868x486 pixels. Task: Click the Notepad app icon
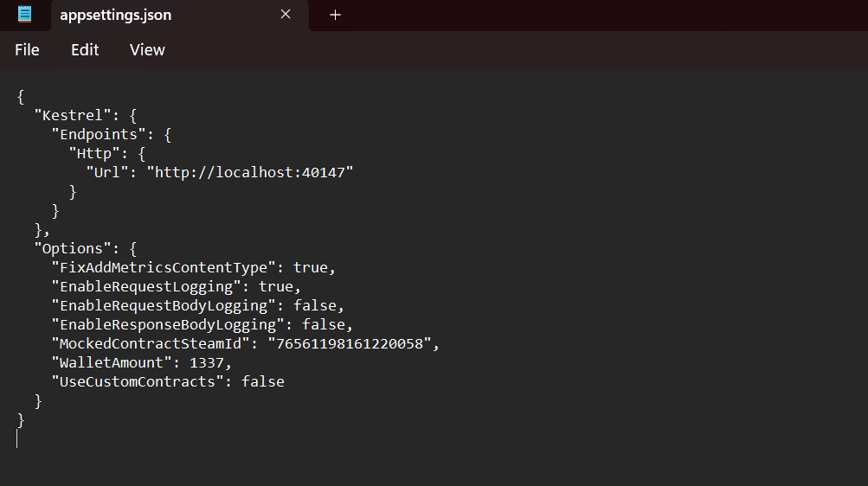tap(25, 15)
